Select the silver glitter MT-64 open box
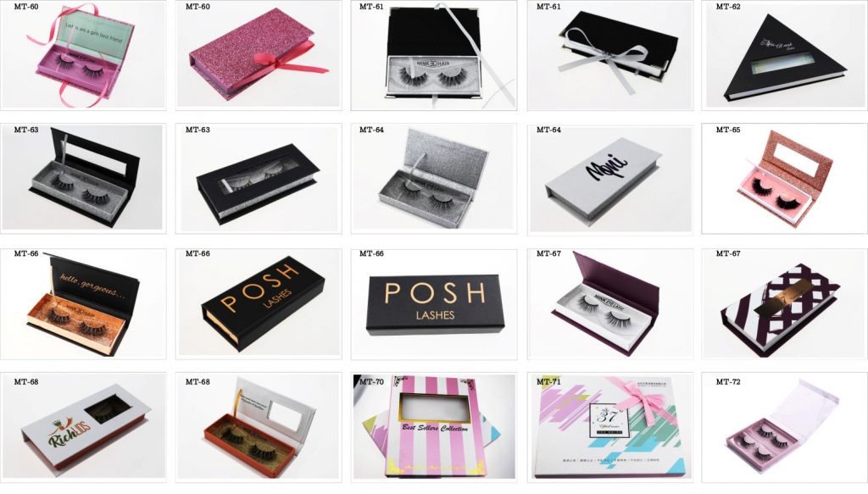The image size is (868, 494). point(434,178)
